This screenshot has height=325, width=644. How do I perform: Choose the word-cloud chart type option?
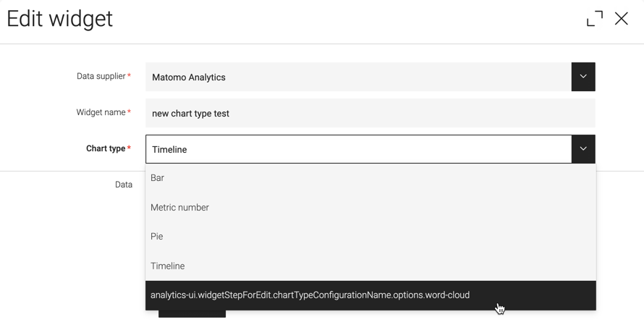point(370,295)
